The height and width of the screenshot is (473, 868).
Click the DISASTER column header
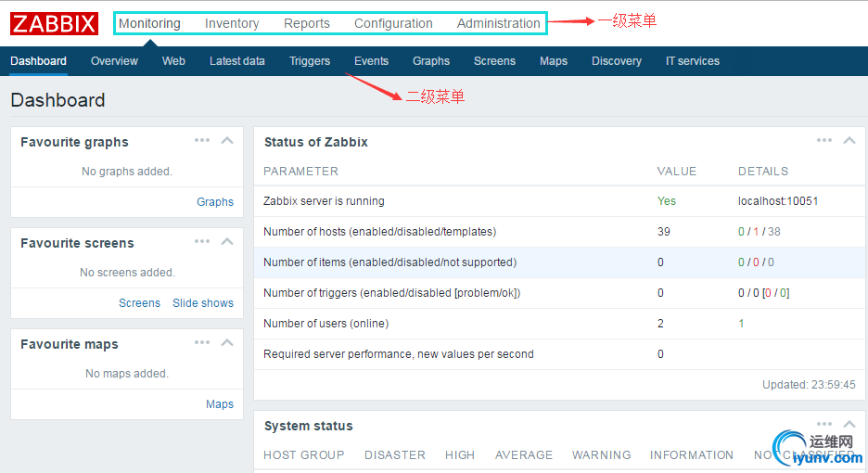(395, 454)
